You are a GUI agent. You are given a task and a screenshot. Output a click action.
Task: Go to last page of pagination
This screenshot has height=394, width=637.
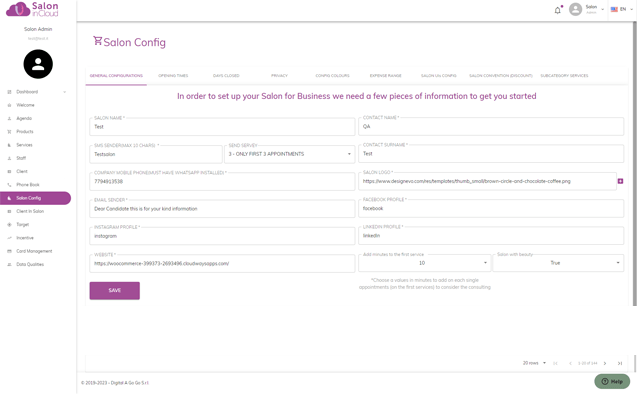tap(620, 363)
